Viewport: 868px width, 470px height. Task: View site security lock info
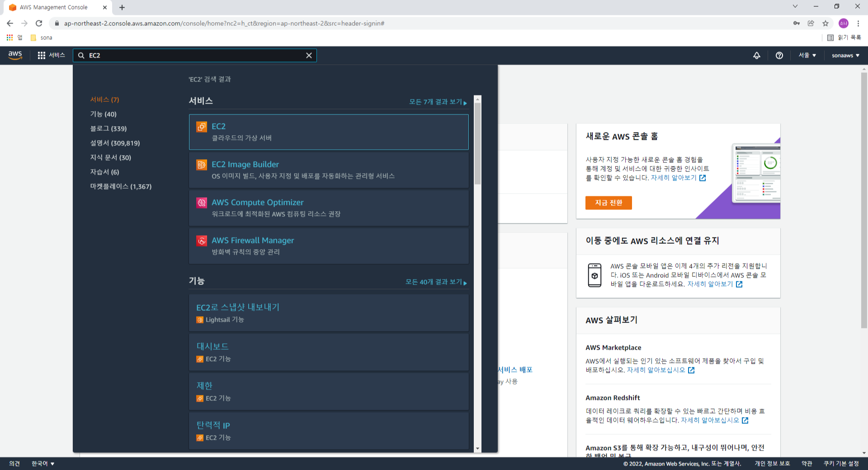pyautogui.click(x=57, y=23)
